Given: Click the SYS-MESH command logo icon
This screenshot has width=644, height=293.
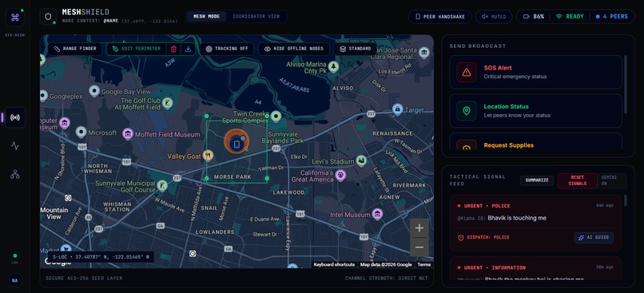Looking at the screenshot, I should click(15, 18).
